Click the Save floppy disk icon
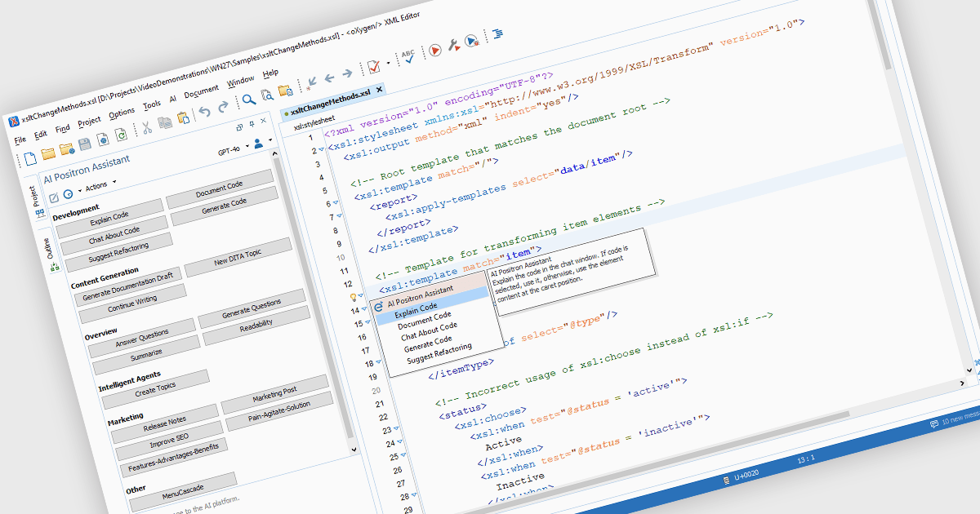 [84, 144]
